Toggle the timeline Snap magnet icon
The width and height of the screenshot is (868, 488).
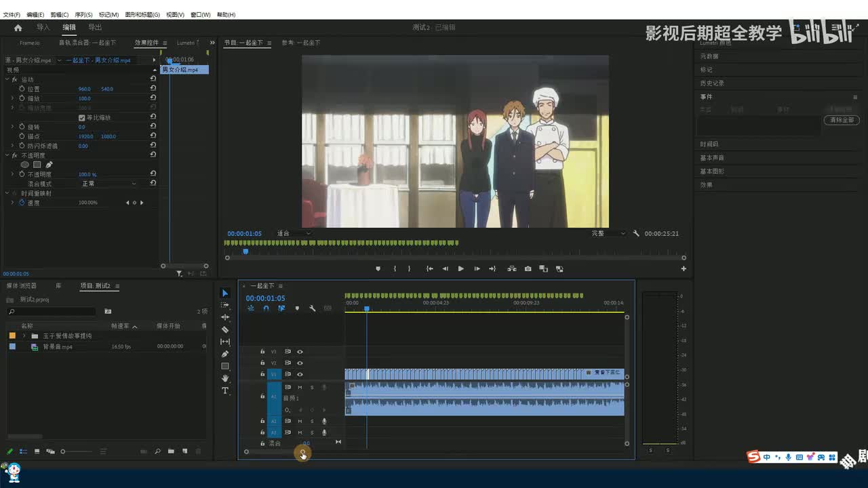[x=266, y=308]
